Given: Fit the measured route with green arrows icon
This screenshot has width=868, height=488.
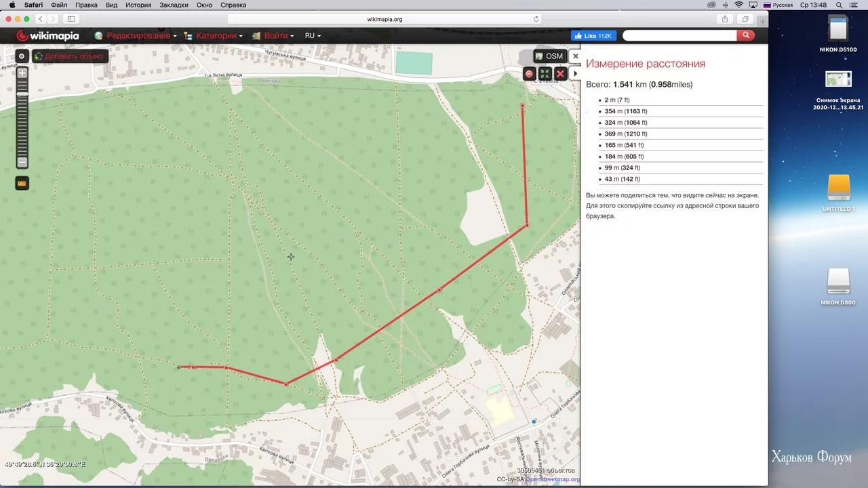Looking at the screenshot, I should (x=545, y=73).
